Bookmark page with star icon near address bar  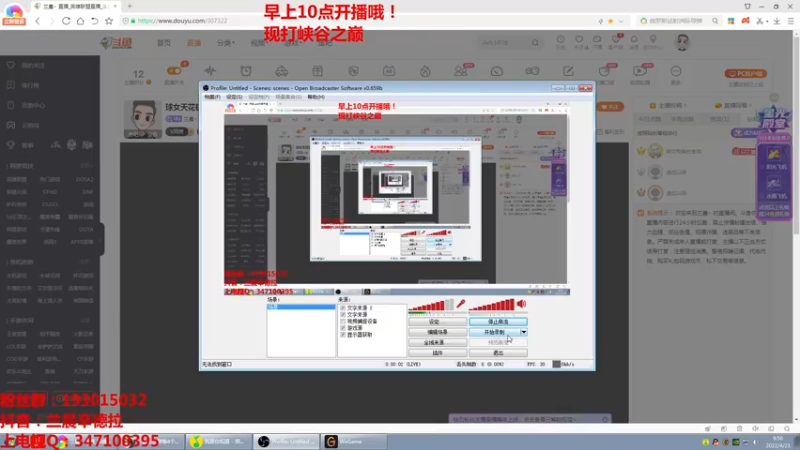[x=109, y=21]
